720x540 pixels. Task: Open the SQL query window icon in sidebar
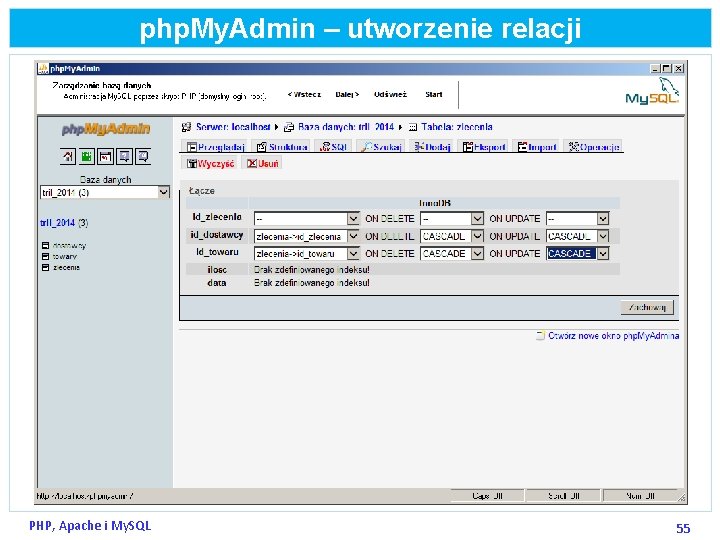(106, 157)
